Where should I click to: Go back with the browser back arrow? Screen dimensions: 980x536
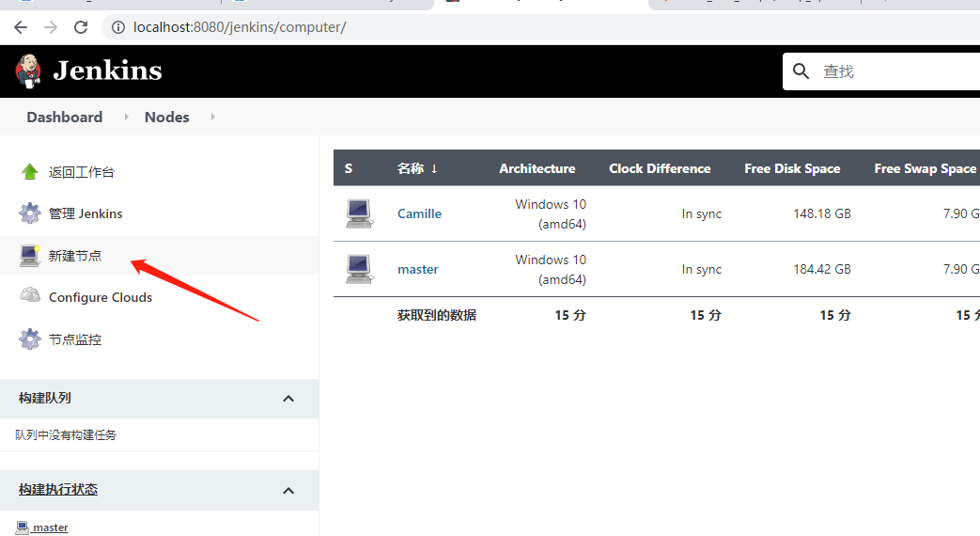(21, 27)
